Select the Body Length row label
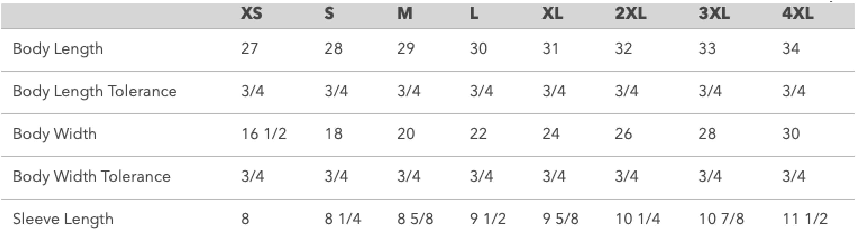The height and width of the screenshot is (240, 868). tap(58, 49)
